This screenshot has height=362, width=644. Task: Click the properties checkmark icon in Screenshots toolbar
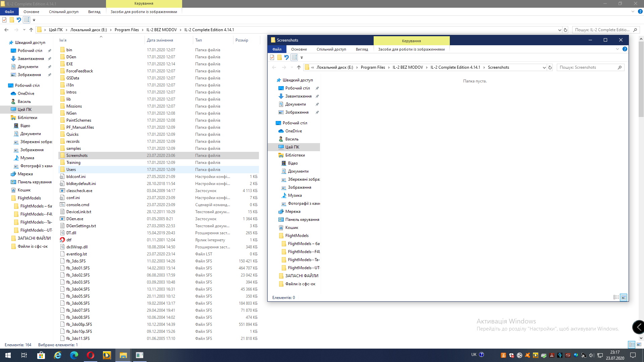point(272,57)
